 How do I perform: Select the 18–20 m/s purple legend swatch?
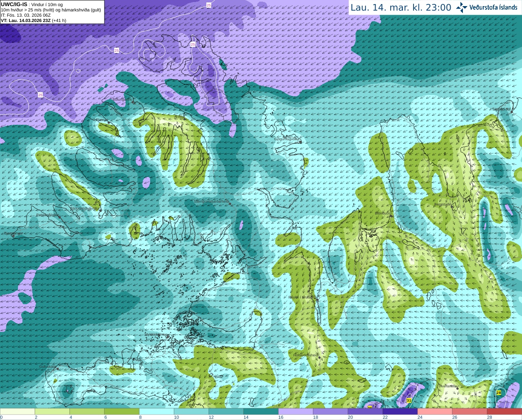click(331, 411)
